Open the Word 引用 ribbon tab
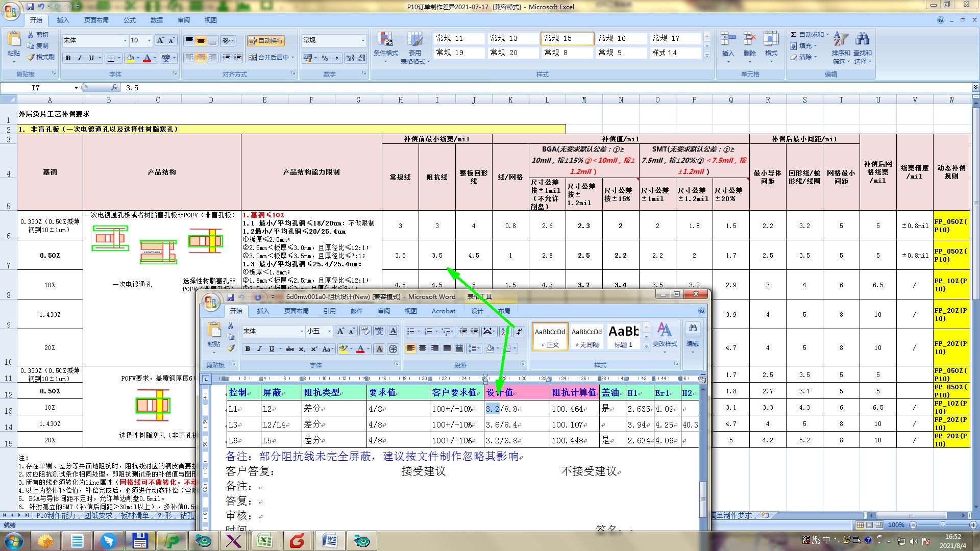 329,311
